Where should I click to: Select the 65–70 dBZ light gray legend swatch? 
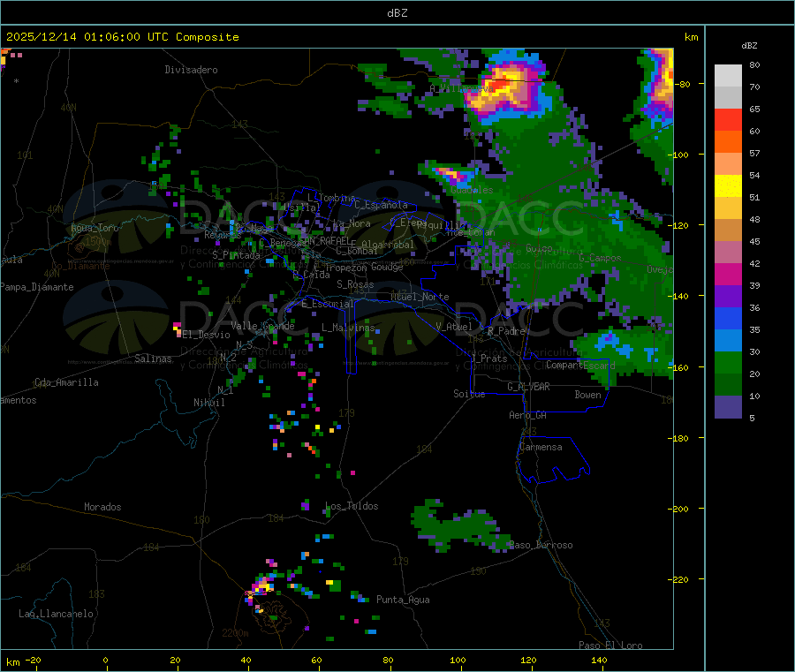(x=728, y=97)
